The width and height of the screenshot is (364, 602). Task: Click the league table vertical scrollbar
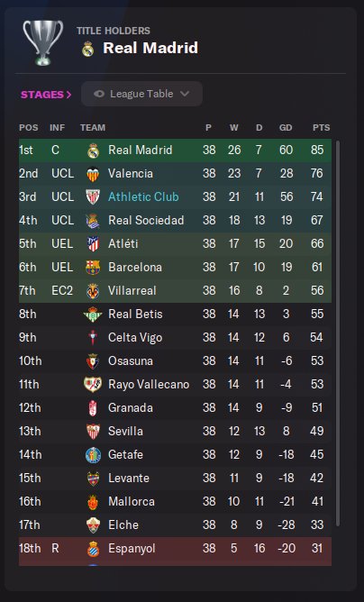click(x=338, y=333)
